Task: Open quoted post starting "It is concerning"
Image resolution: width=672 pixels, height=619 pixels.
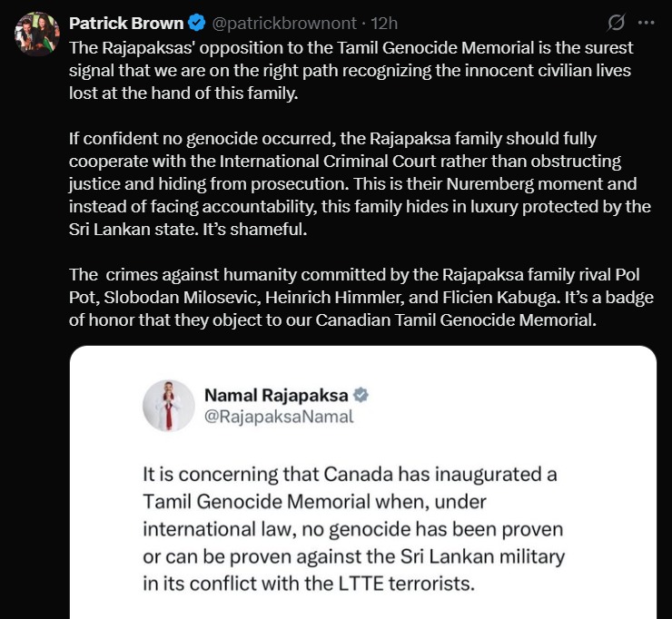Action: (365, 528)
